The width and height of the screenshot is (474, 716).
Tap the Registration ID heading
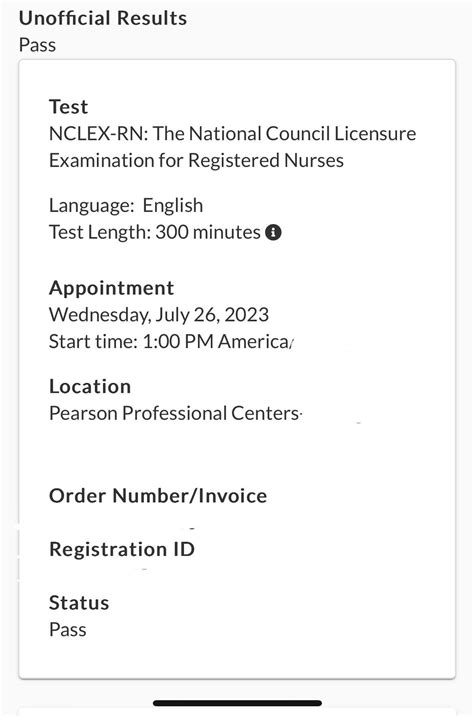coord(122,549)
